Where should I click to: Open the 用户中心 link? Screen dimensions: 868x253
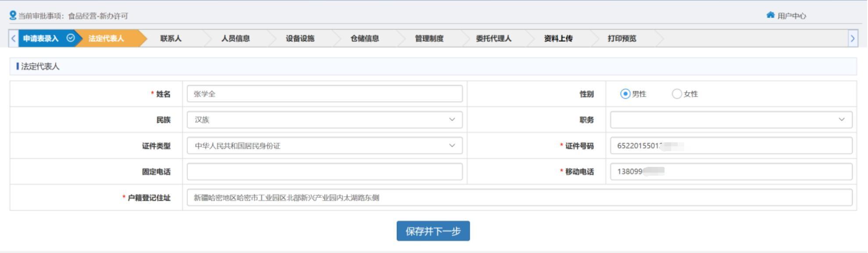click(x=791, y=16)
